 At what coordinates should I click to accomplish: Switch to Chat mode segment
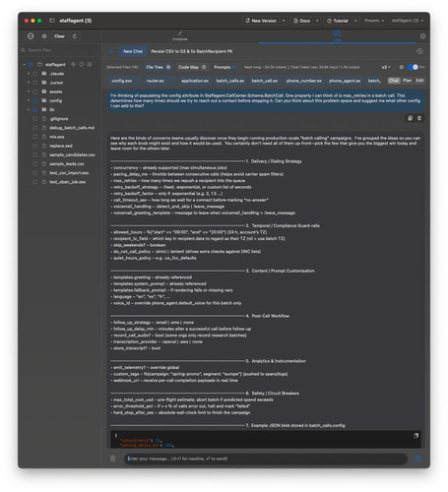394,81
